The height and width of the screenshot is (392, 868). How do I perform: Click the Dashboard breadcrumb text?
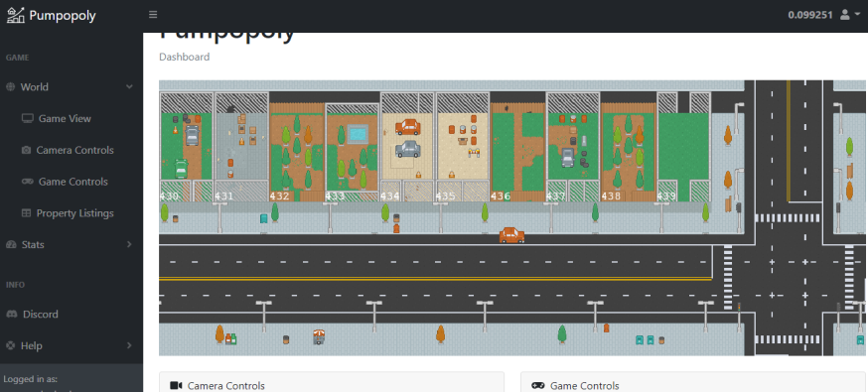[185, 57]
